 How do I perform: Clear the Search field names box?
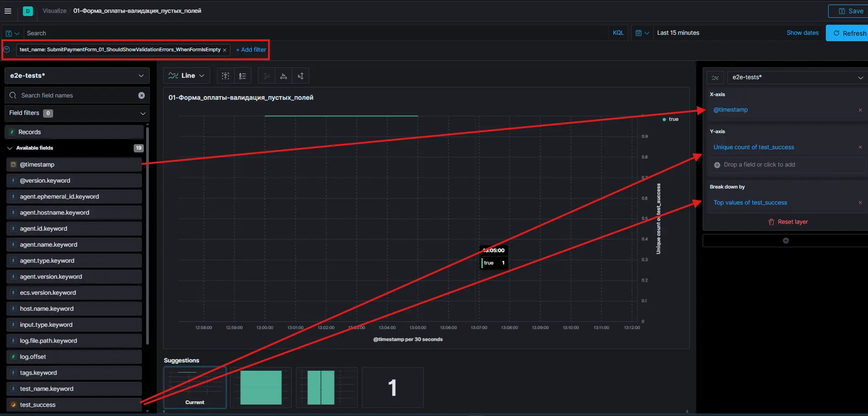(142, 95)
